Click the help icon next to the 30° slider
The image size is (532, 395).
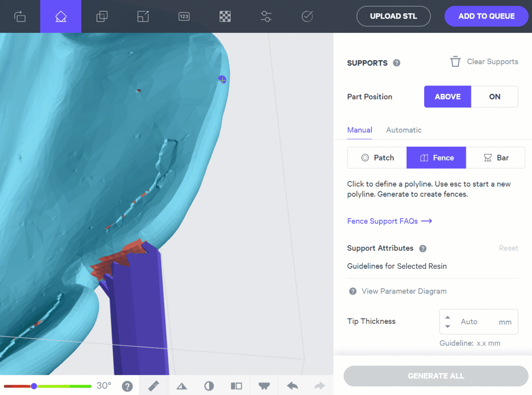(x=127, y=386)
